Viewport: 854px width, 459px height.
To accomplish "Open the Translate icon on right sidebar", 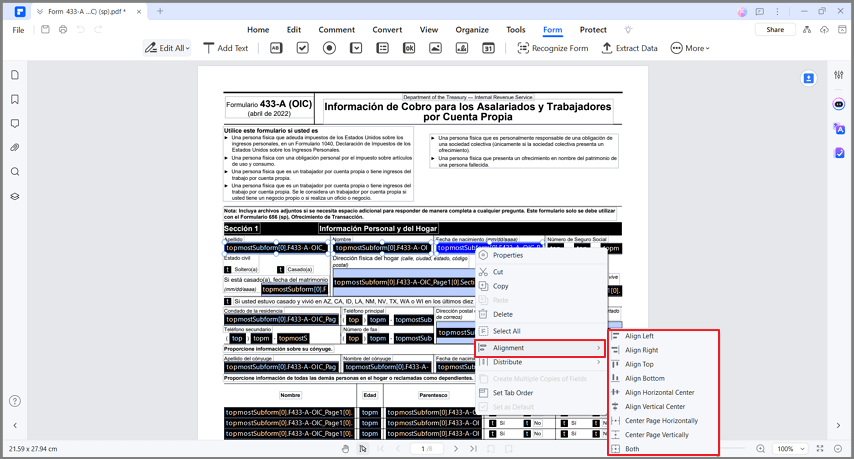I will [839, 128].
